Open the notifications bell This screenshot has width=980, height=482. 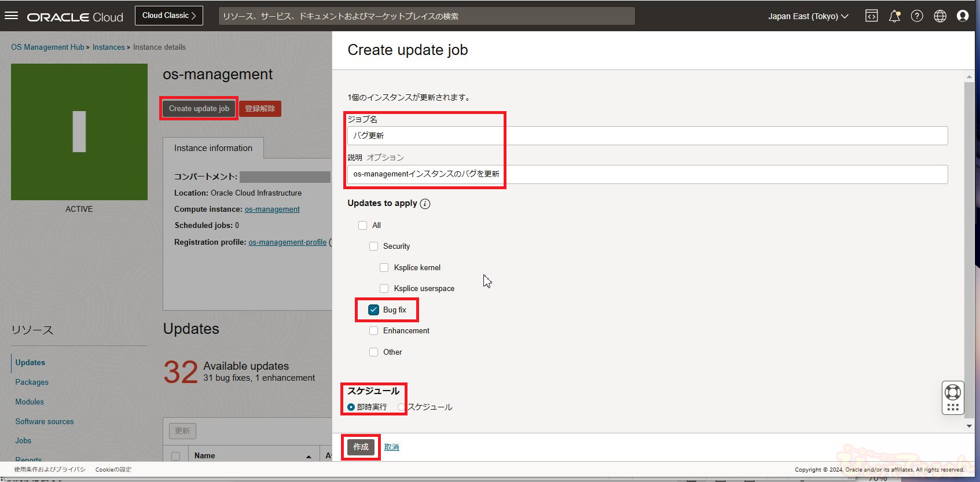(x=894, y=16)
